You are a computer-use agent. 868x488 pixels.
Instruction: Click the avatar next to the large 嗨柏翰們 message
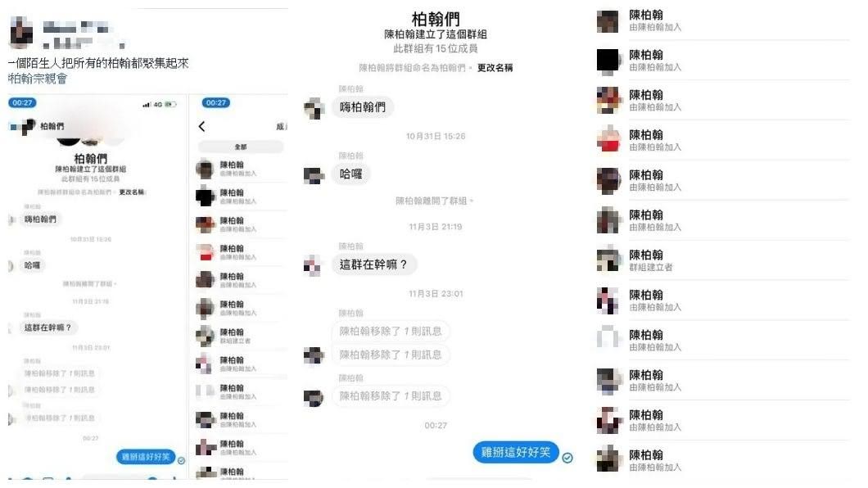coord(314,108)
